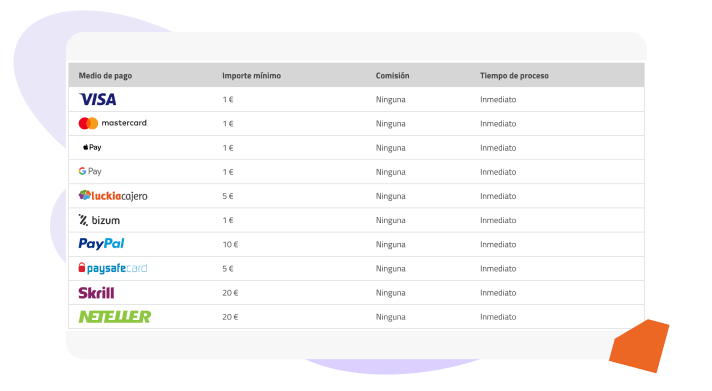Click the '1 €' amount in bizum row
Viewport: 712px width, 391px height.
pyautogui.click(x=228, y=220)
